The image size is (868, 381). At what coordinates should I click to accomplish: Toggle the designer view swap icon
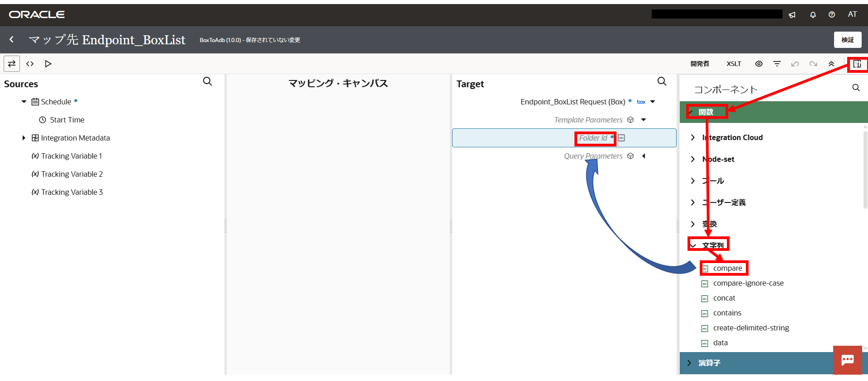(12, 64)
